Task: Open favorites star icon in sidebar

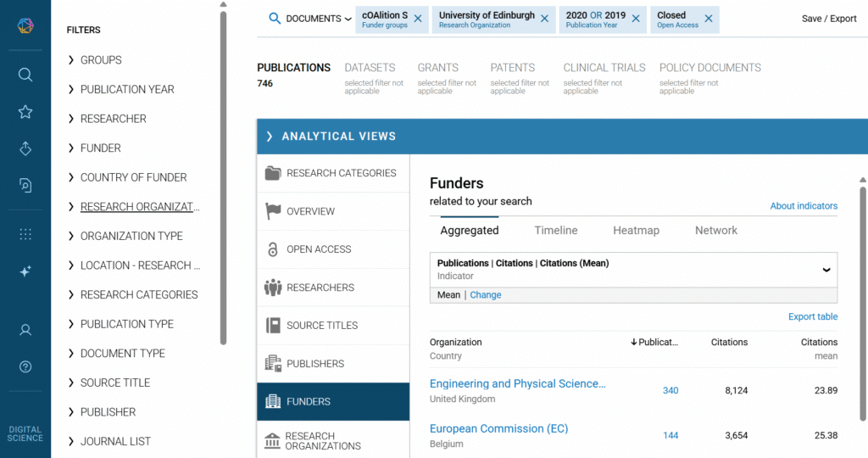Action: point(25,112)
